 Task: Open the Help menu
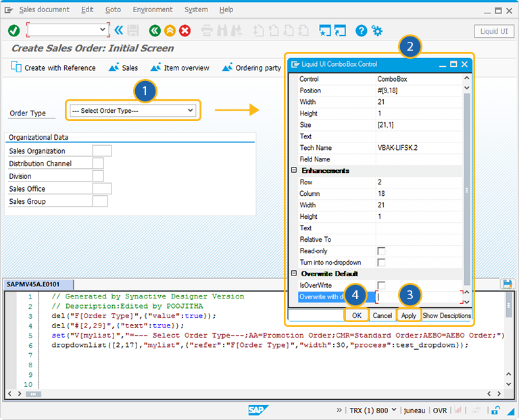click(x=226, y=9)
